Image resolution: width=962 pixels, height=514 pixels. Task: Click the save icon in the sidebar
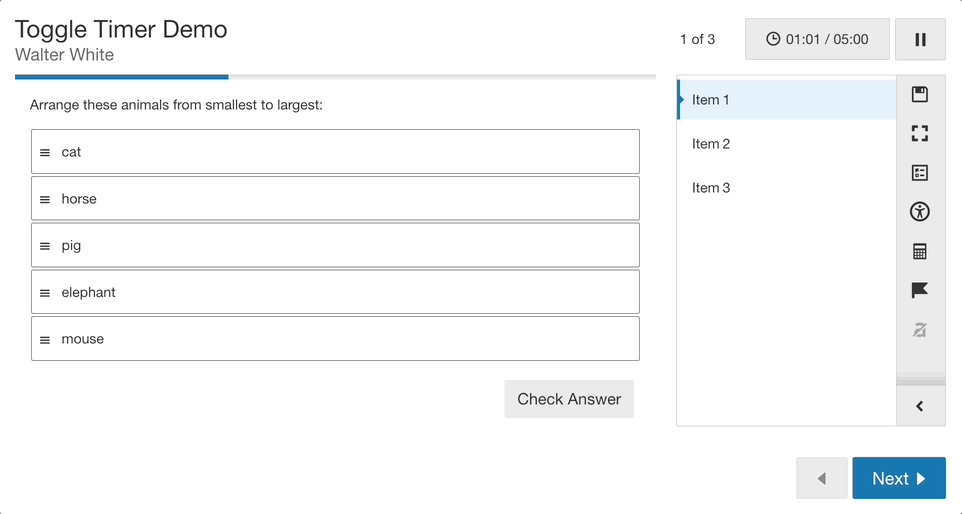(x=920, y=94)
